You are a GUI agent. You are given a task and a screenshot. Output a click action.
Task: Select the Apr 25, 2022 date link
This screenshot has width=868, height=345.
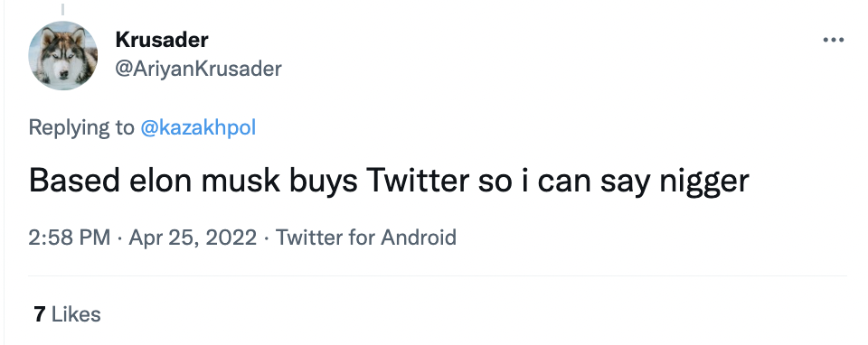[x=193, y=238]
